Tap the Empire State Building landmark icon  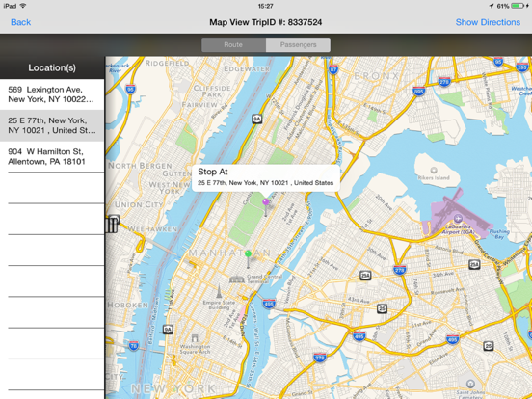tap(219, 292)
